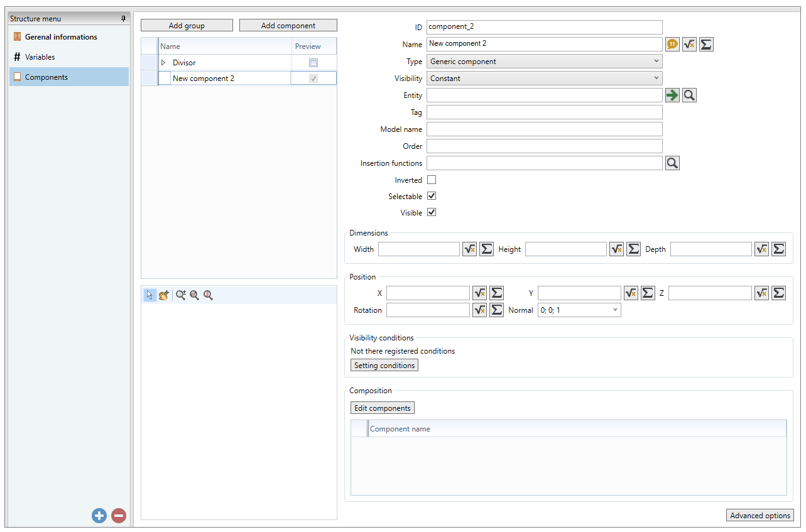806x532 pixels.
Task: Open formula editor for Width
Action: coord(469,249)
